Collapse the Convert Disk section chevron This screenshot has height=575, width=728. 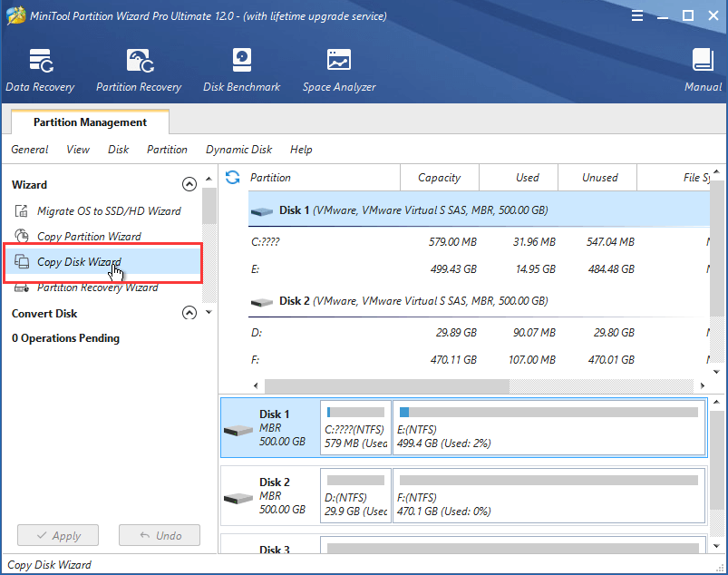point(189,313)
